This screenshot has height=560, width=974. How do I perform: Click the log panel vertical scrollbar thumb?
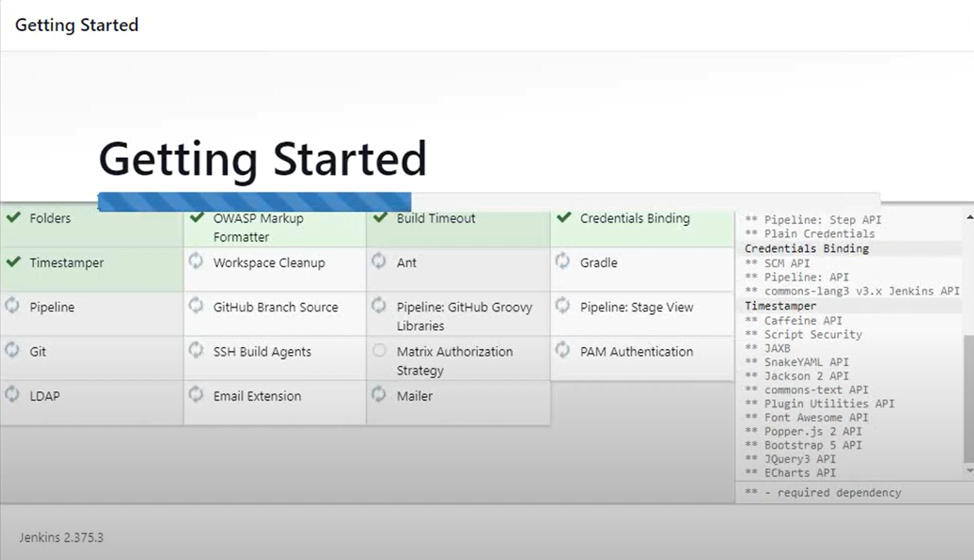click(x=969, y=398)
